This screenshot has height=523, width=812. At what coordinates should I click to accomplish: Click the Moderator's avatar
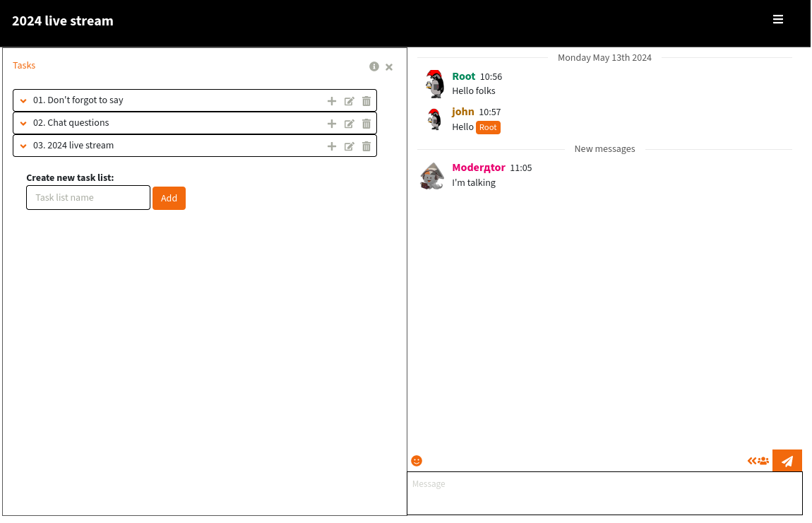tap(432, 176)
